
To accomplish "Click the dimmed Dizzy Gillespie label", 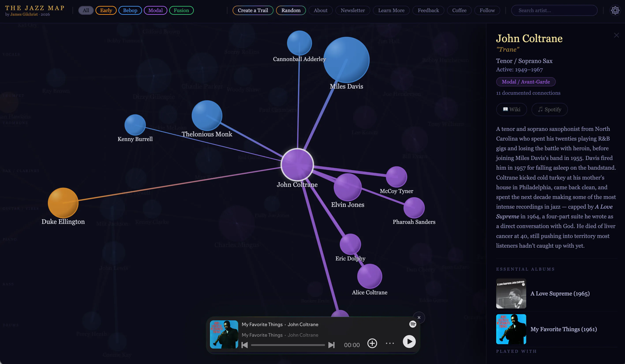I will point(154,97).
